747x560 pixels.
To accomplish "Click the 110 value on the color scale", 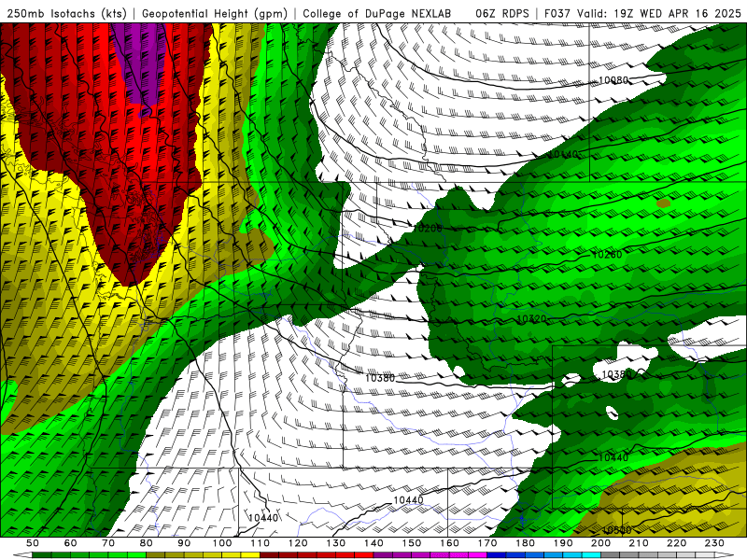I will point(261,543).
